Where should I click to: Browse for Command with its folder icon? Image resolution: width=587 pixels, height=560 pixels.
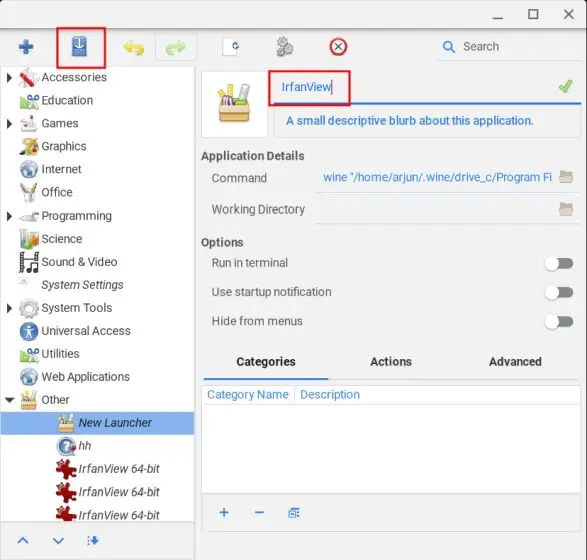[x=566, y=177]
